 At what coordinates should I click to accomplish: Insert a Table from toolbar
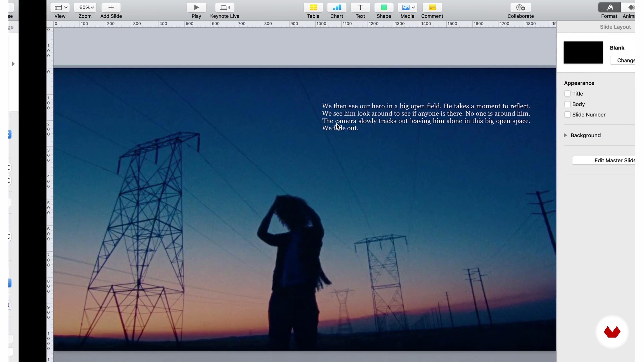[x=313, y=8]
